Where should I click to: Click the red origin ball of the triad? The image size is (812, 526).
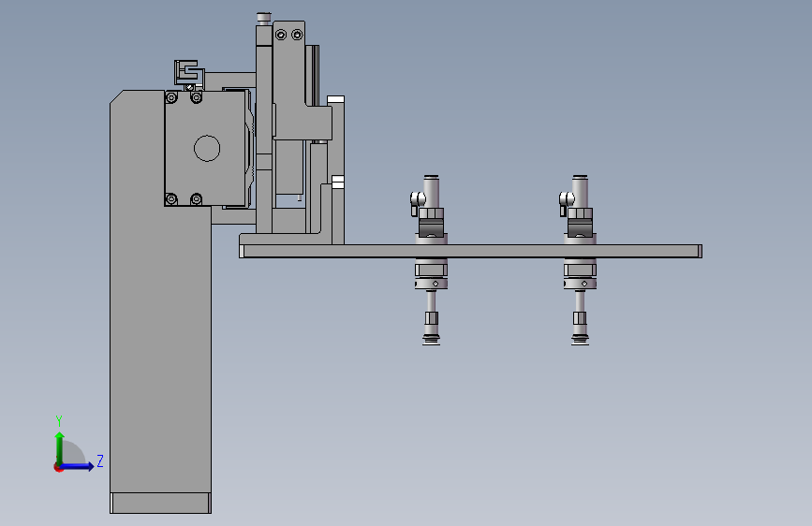click(x=58, y=467)
